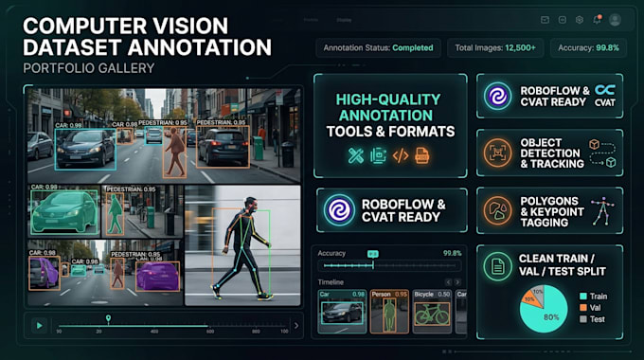
Task: Click the Timeline label text
Action: click(331, 282)
